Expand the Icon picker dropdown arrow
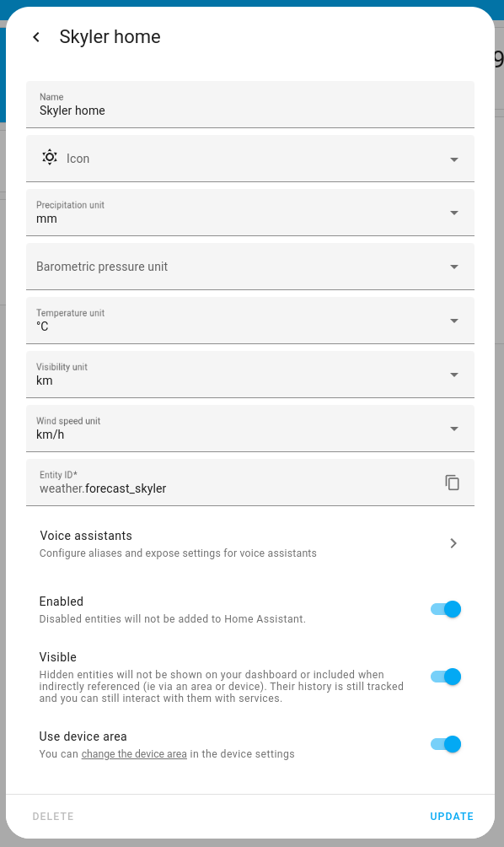The width and height of the screenshot is (504, 847). tap(454, 159)
